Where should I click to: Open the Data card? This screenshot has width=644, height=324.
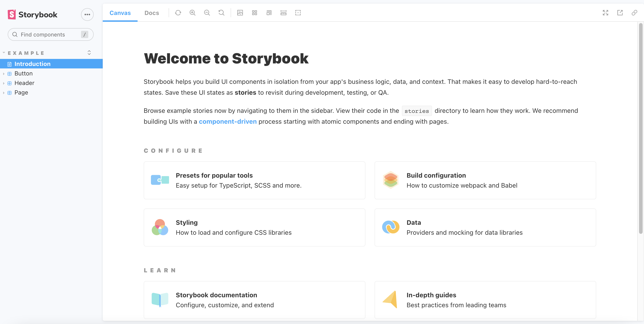tap(485, 227)
